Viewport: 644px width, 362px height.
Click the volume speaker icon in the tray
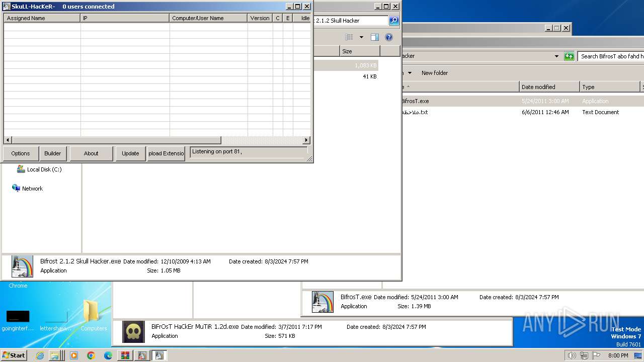(572, 355)
